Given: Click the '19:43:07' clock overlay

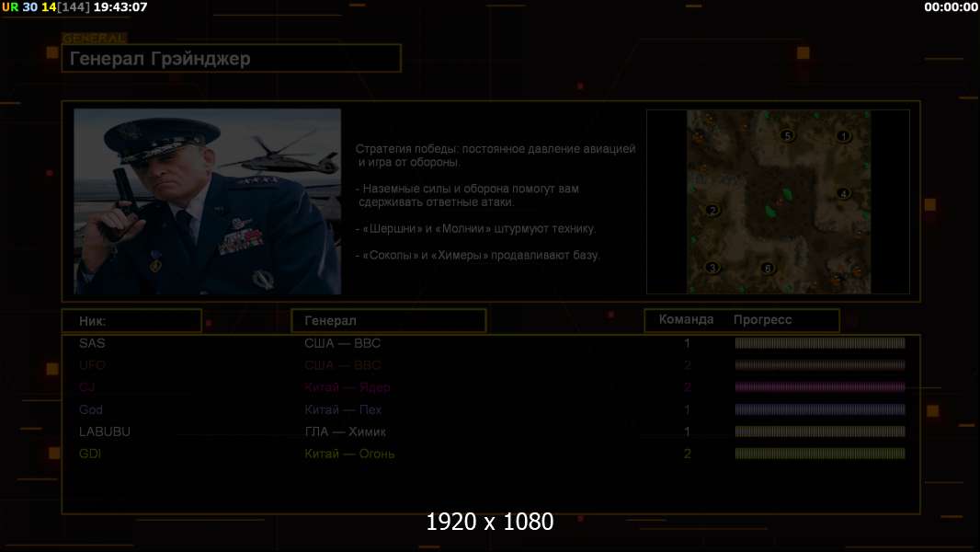Looking at the screenshot, I should pos(120,7).
